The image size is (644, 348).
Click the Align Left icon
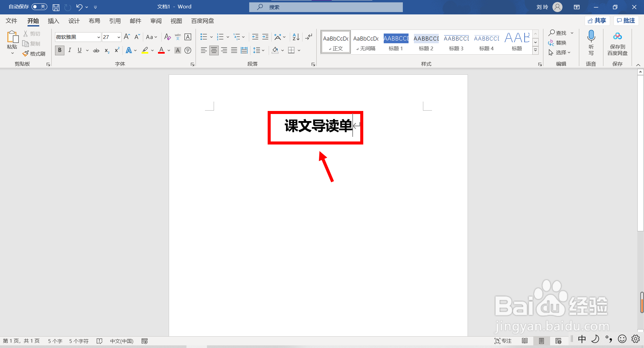[x=204, y=50]
